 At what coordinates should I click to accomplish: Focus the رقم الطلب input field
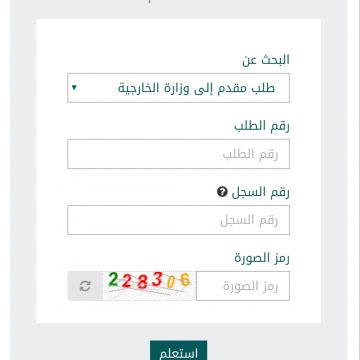178,154
